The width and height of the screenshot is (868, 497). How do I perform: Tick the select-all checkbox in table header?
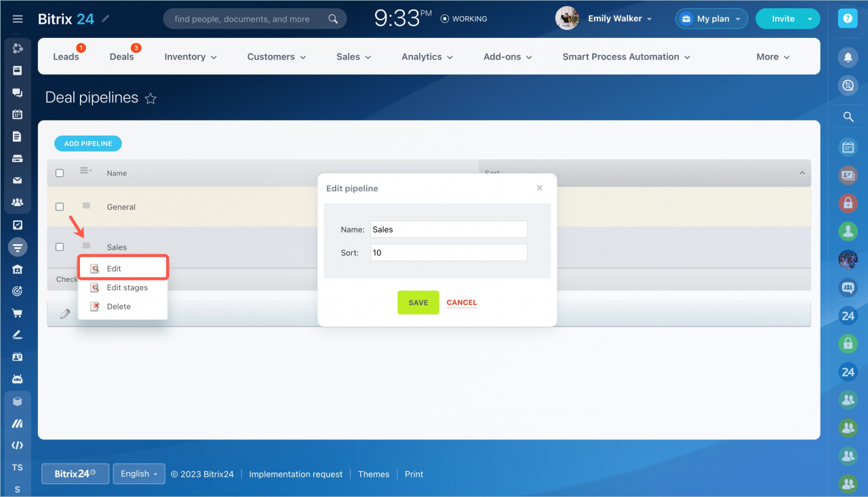60,173
